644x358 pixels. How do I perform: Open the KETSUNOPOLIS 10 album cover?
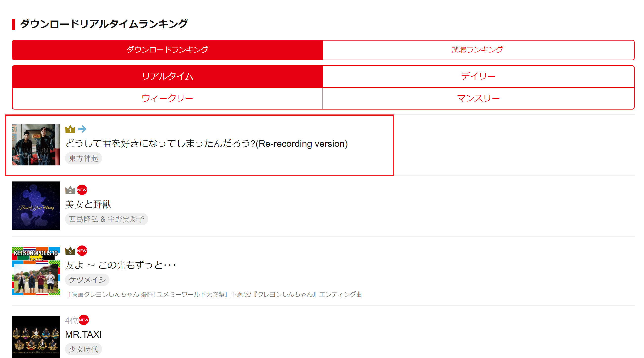[36, 271]
